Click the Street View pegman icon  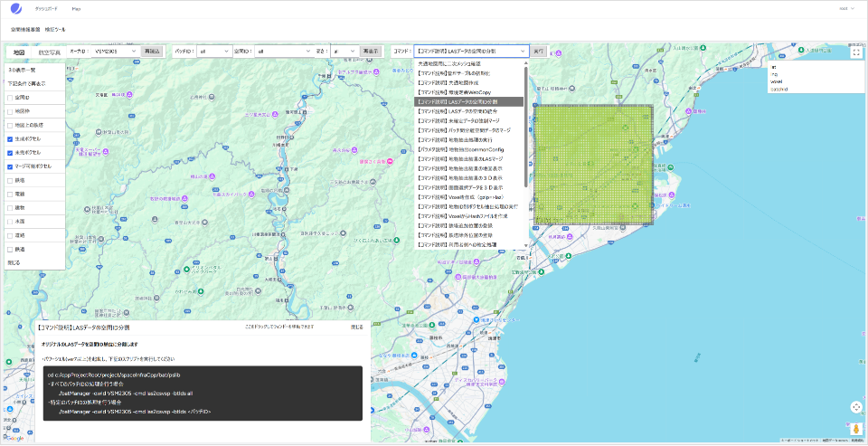coord(855,429)
